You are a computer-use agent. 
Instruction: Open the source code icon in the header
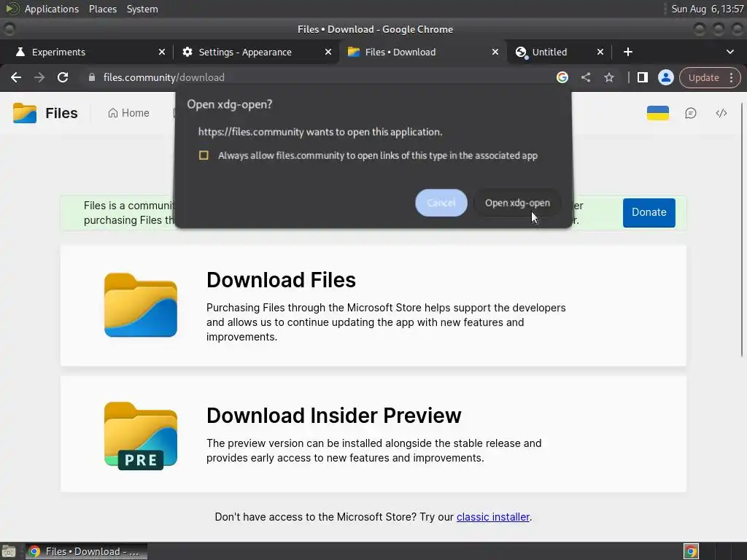[x=721, y=113]
